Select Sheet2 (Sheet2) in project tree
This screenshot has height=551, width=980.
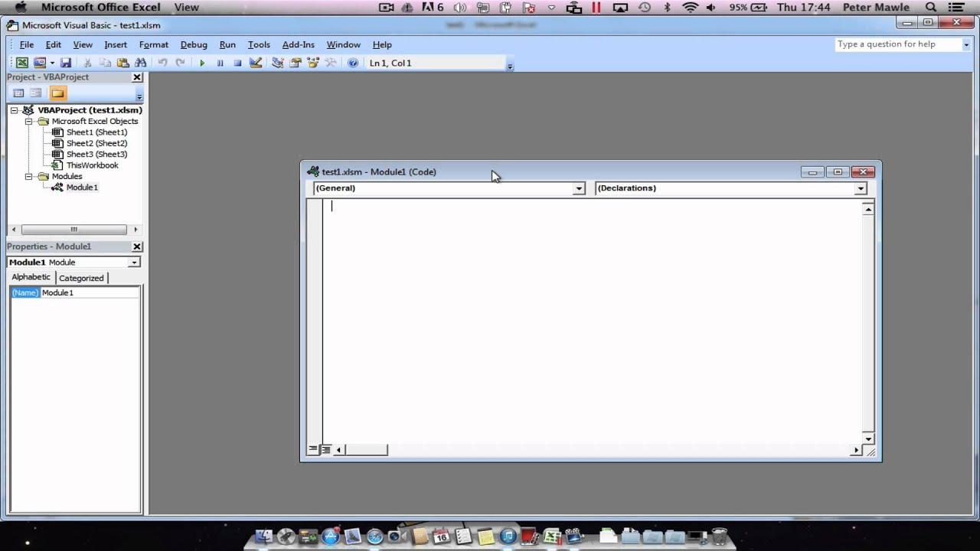pyautogui.click(x=96, y=143)
